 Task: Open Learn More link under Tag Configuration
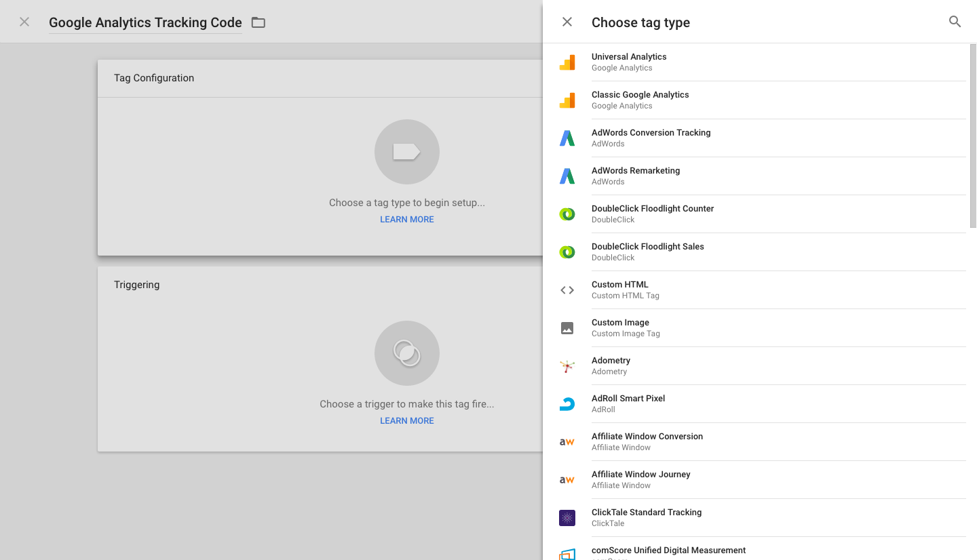pos(406,220)
